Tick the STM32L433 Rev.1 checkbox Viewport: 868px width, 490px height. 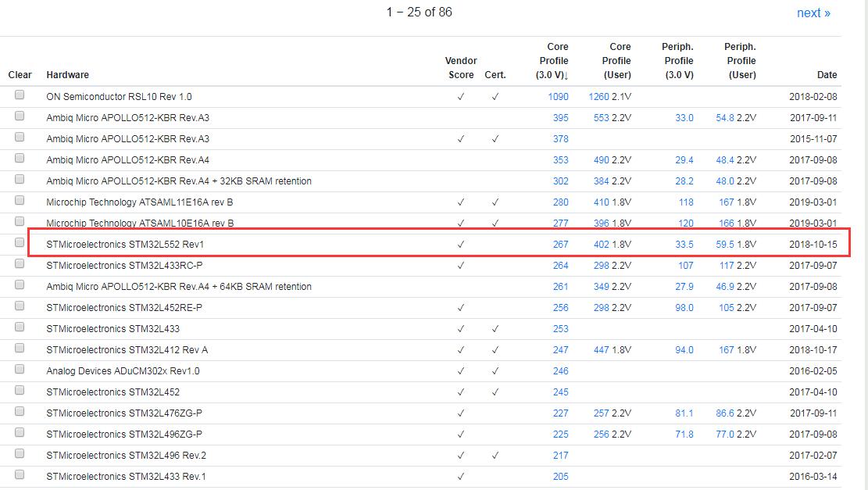tap(20, 474)
